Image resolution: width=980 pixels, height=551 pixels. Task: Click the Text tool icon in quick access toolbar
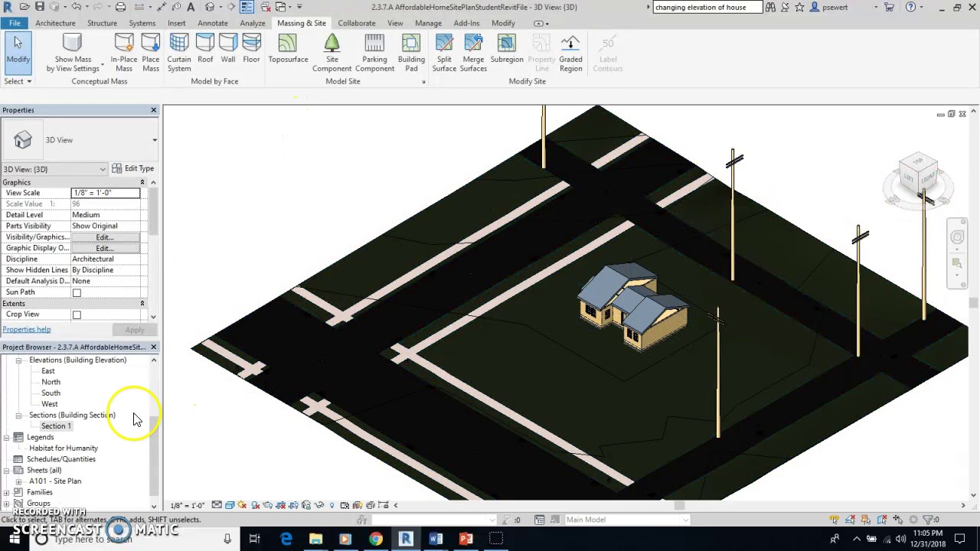(x=190, y=7)
